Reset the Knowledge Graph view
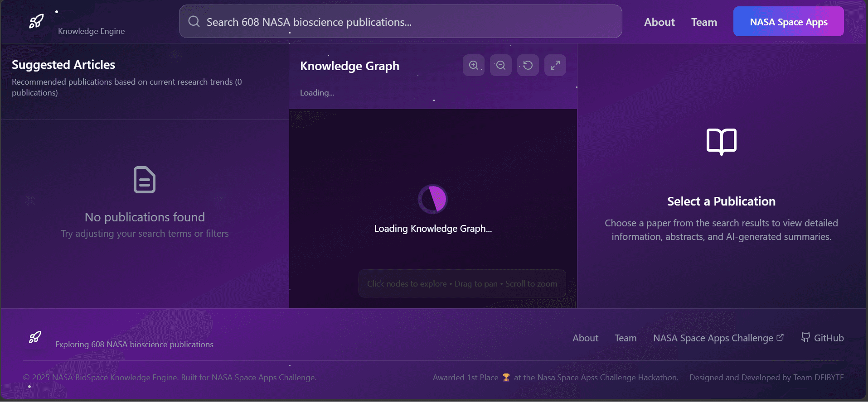Screen dimensions: 868x402 [x=528, y=65]
